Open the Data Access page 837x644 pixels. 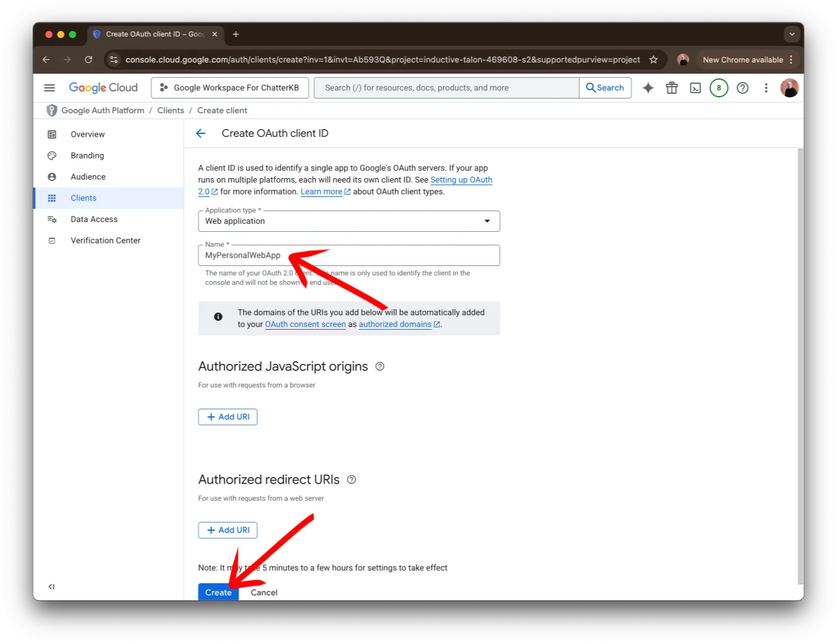(x=109, y=219)
